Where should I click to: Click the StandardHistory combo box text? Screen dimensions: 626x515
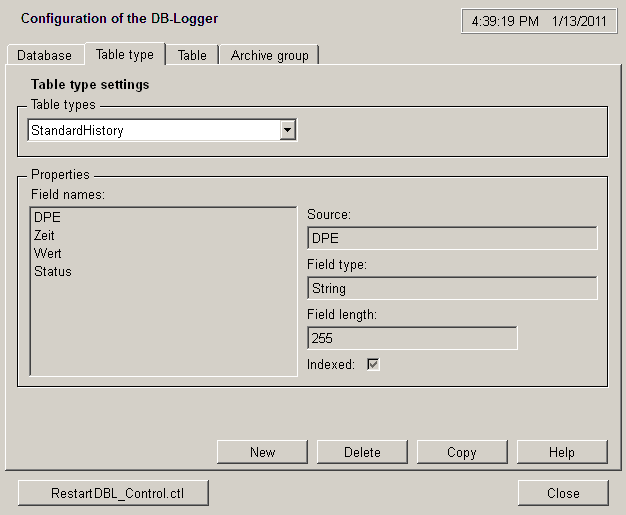pos(152,130)
